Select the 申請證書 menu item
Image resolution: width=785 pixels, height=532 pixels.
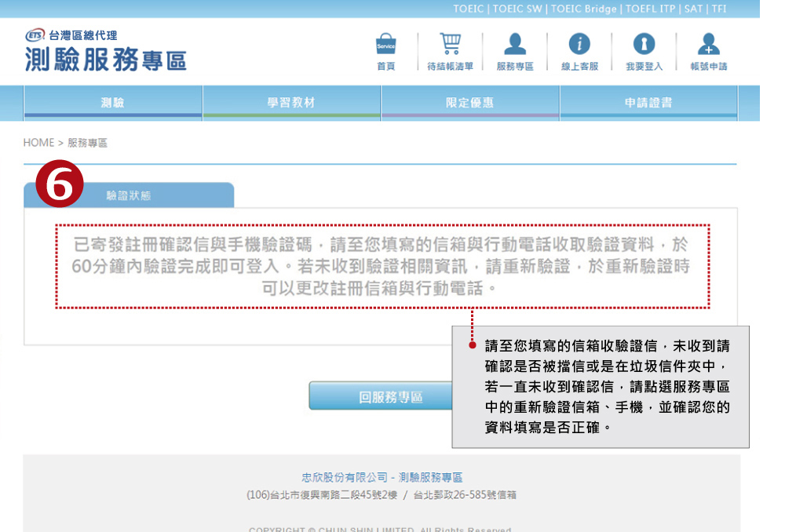point(648,103)
